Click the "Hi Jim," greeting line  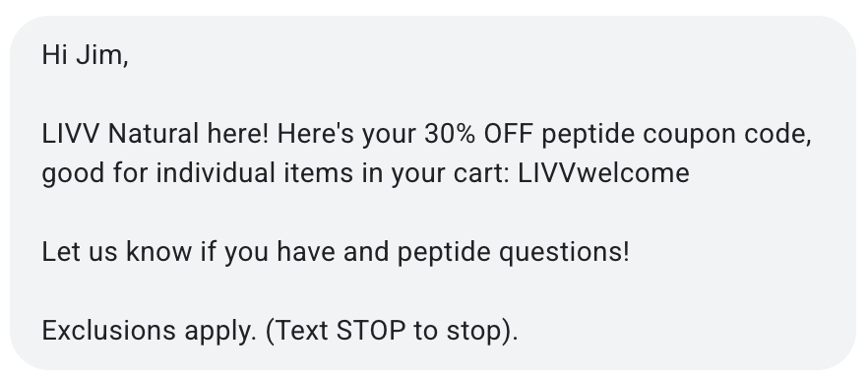(86, 55)
